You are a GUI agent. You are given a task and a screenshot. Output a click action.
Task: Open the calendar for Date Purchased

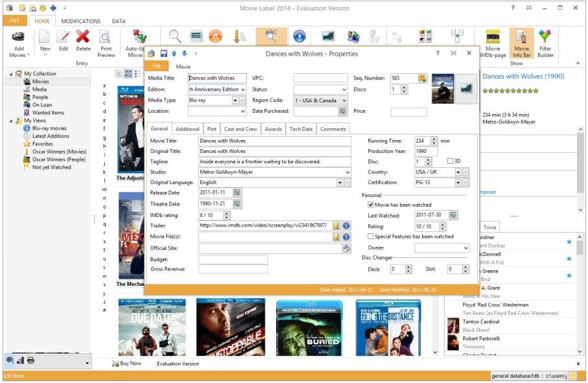tap(342, 111)
